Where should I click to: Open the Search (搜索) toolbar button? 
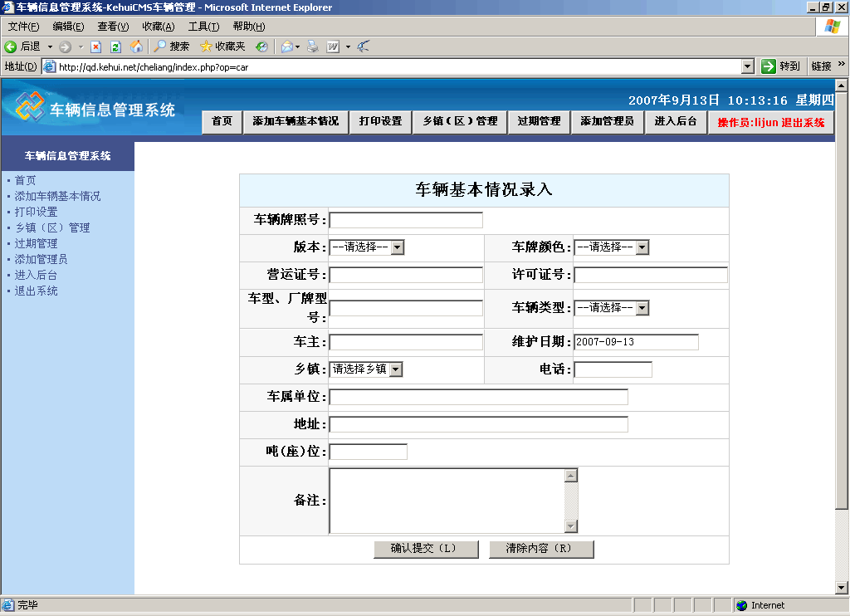(x=172, y=46)
